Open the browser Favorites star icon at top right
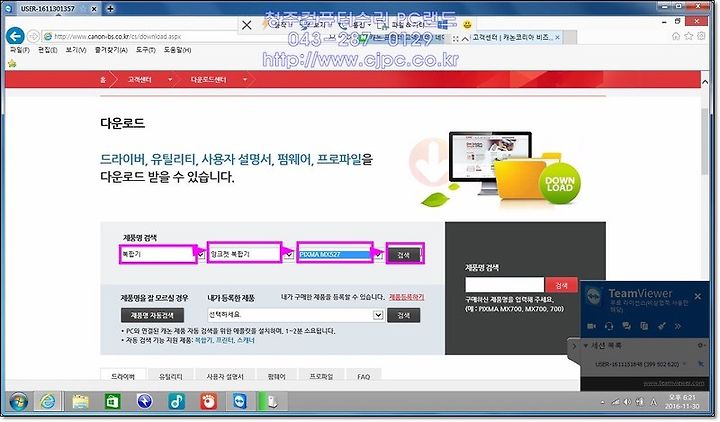This screenshot has height=422, width=720. tap(688, 36)
